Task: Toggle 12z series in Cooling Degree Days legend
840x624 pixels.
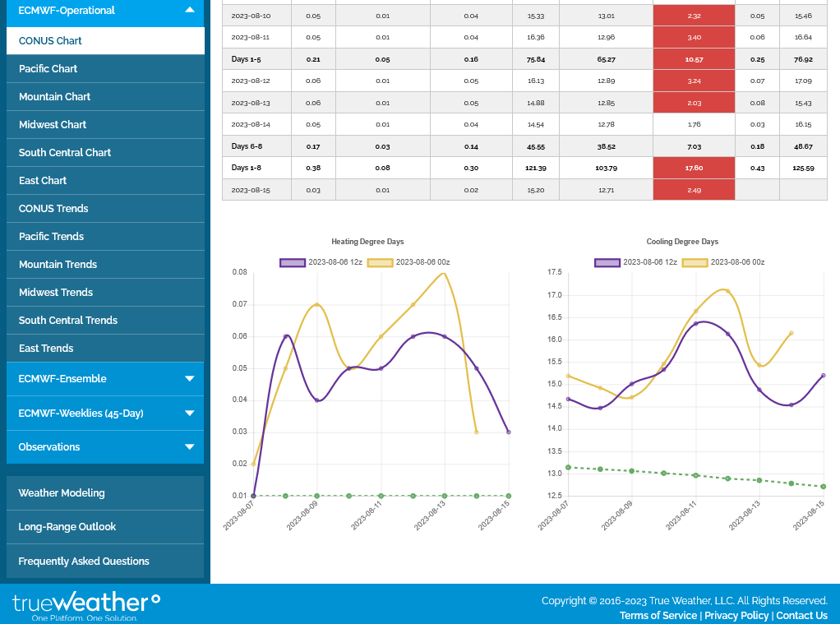Action: (607, 262)
